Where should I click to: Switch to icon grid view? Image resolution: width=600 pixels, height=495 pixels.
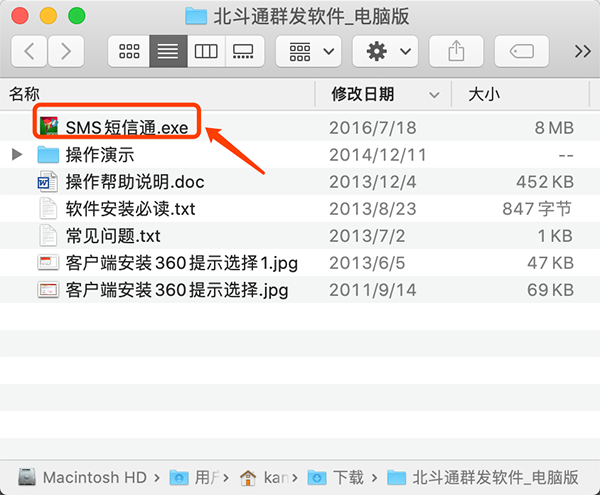[x=129, y=51]
